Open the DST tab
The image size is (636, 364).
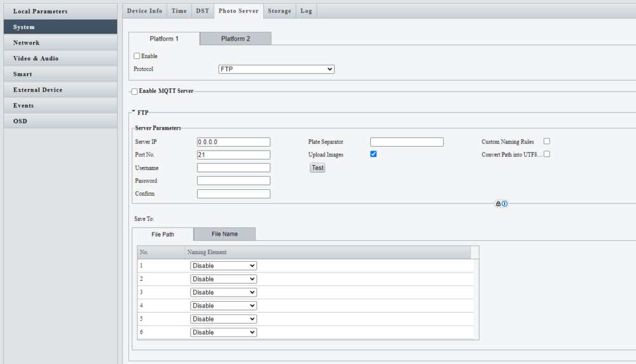point(202,11)
